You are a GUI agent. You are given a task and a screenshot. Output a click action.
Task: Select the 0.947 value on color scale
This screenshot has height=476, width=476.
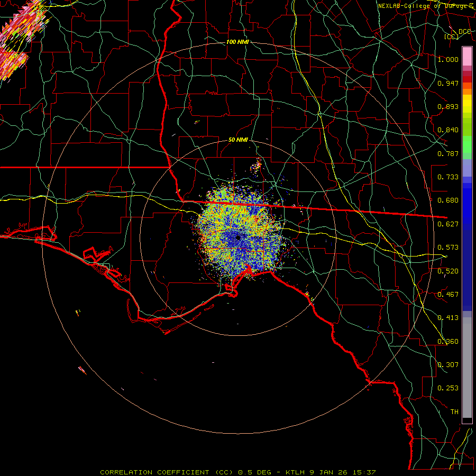[448, 83]
